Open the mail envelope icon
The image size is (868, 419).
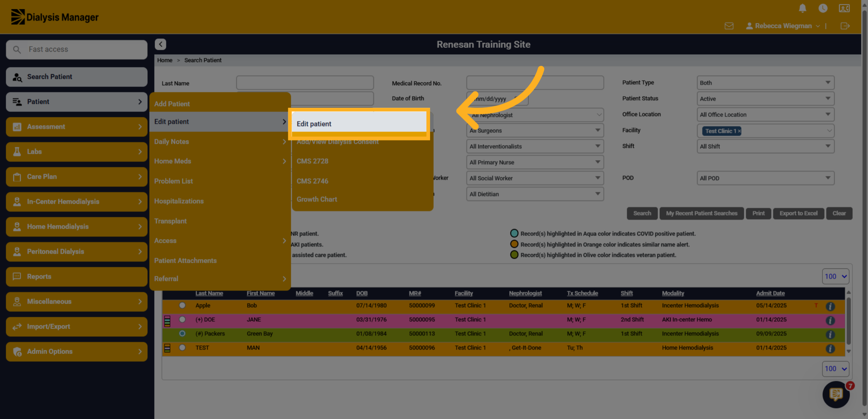point(729,26)
